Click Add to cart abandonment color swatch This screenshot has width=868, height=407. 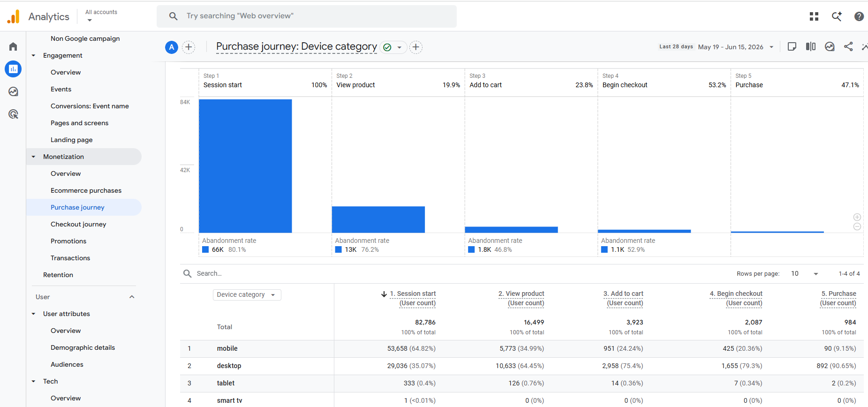[471, 249]
